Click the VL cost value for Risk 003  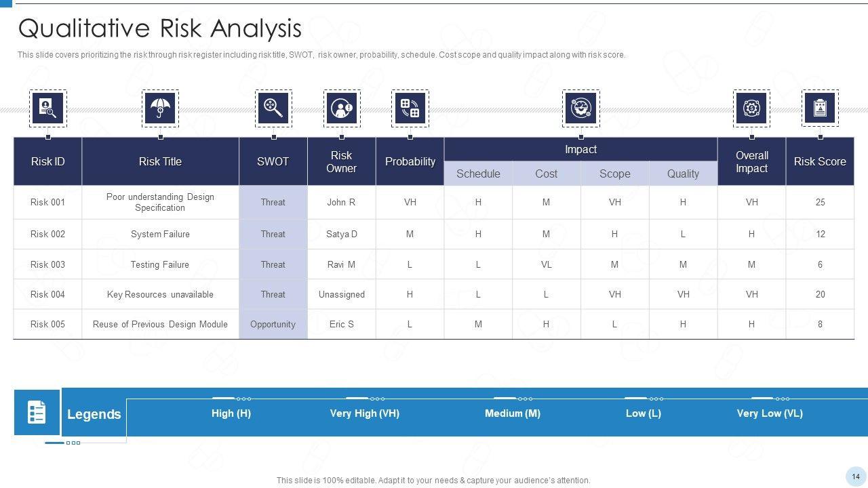tap(547, 264)
